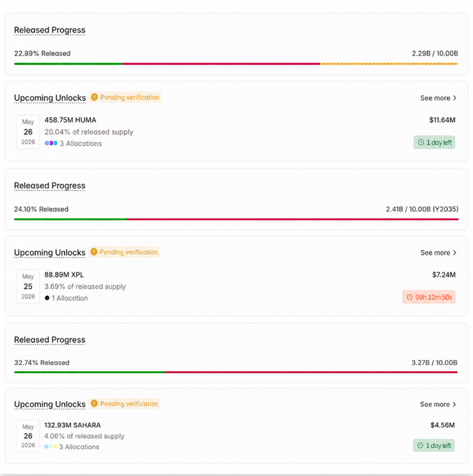Open See more in HUMA unlocks card
Screen dimensions: 473x476
coord(438,98)
